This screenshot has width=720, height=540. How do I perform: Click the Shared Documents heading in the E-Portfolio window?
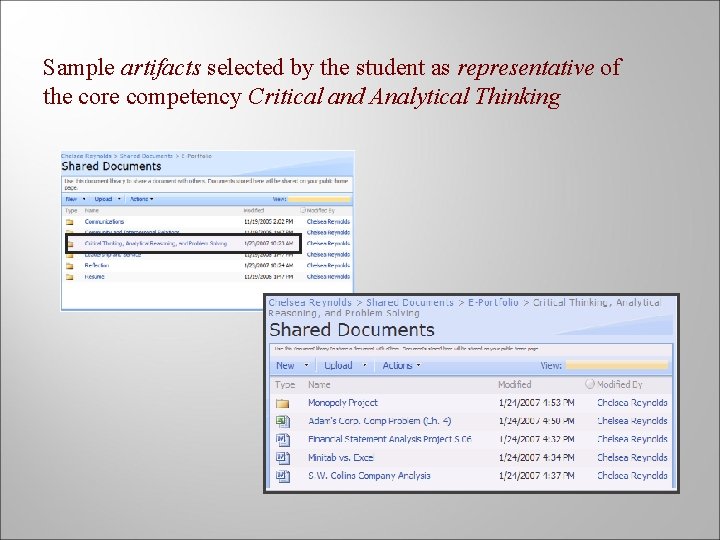[111, 166]
